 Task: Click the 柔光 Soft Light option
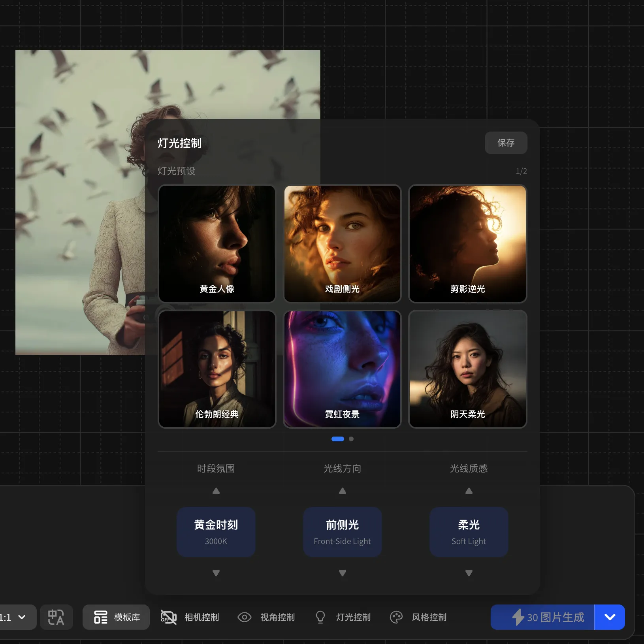[x=469, y=532]
